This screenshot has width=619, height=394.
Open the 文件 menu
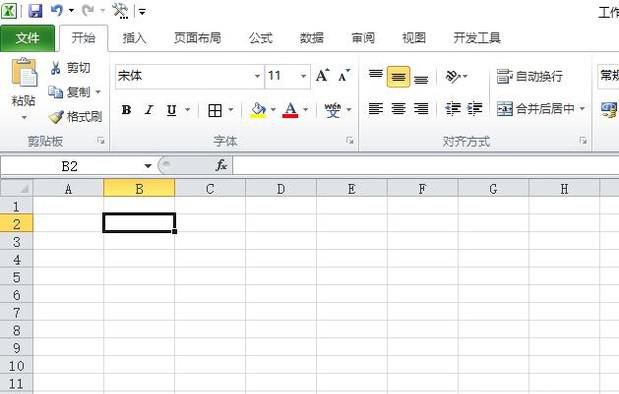point(28,38)
